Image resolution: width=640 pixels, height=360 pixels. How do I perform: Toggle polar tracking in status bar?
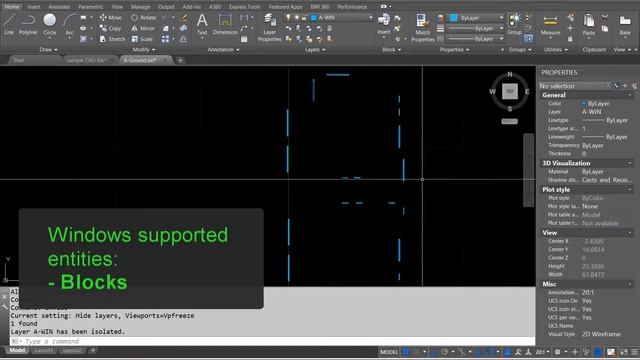pyautogui.click(x=444, y=352)
